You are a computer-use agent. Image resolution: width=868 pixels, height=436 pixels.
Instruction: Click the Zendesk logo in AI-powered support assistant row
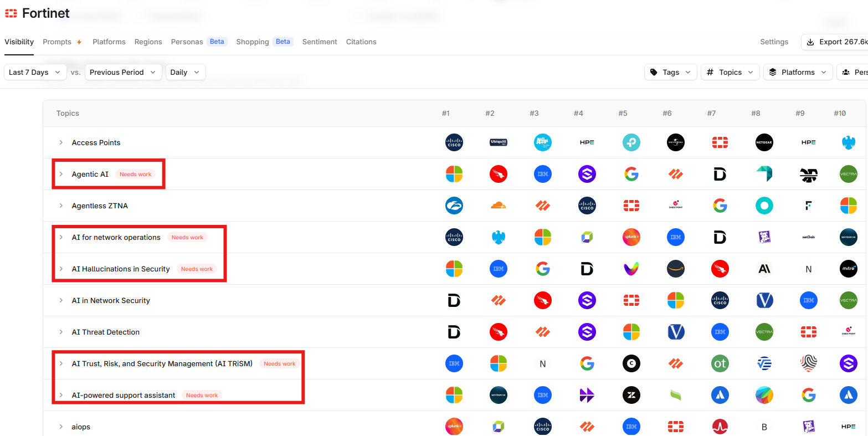[x=631, y=395]
